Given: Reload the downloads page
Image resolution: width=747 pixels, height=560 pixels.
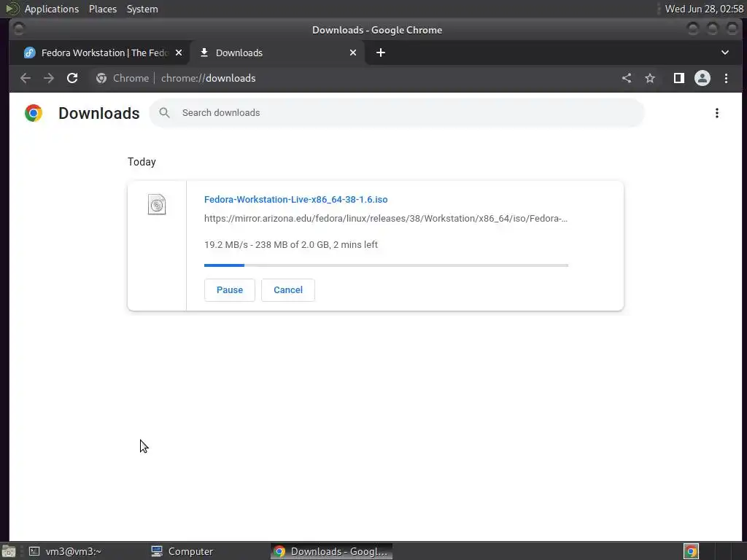Looking at the screenshot, I should (x=72, y=78).
